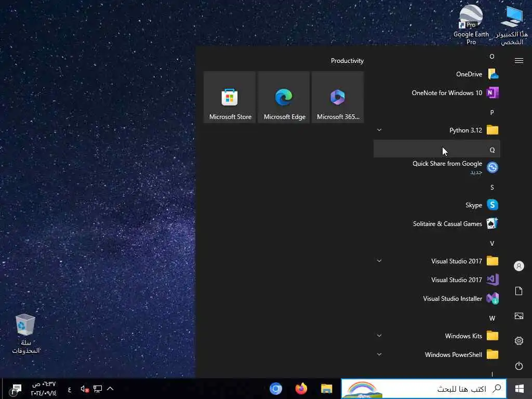Expand the Python 3.12 folder chevron
532x399 pixels.
[379, 130]
